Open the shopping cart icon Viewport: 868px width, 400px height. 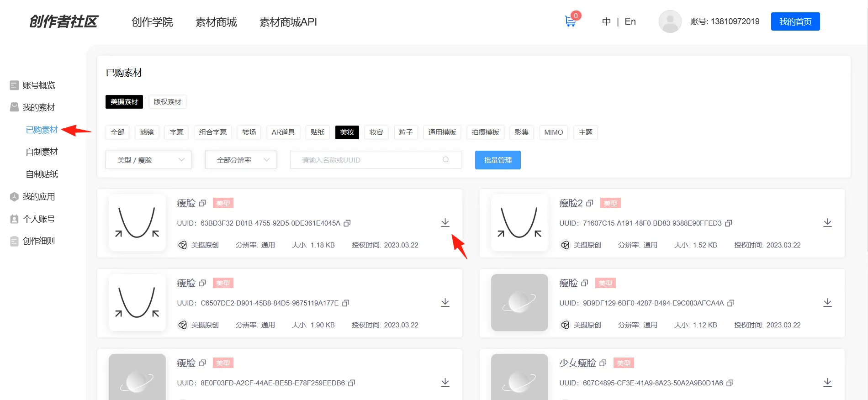pos(570,21)
